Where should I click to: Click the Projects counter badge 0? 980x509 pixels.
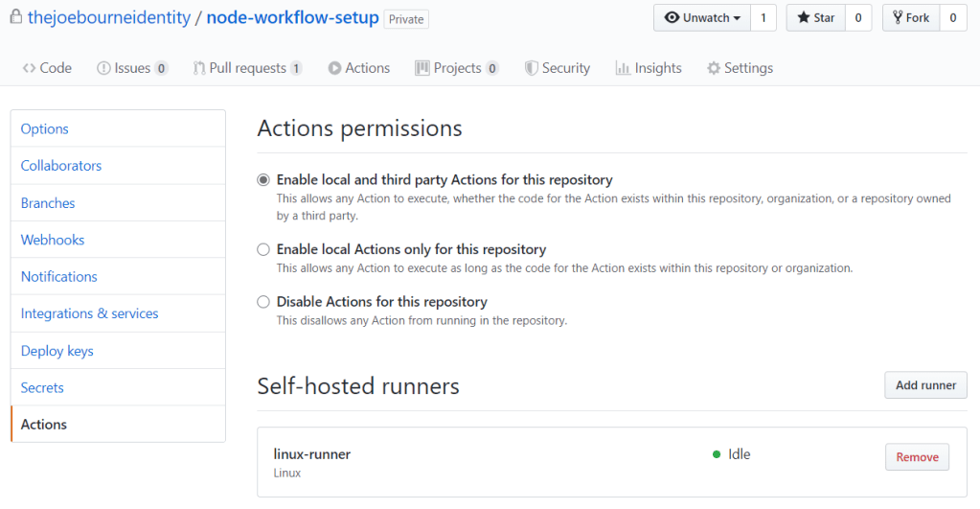[492, 68]
